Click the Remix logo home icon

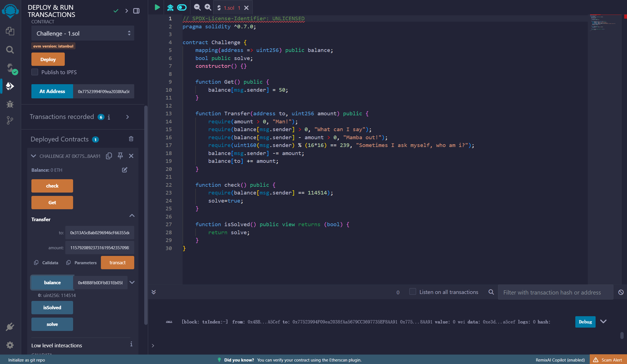10,11
